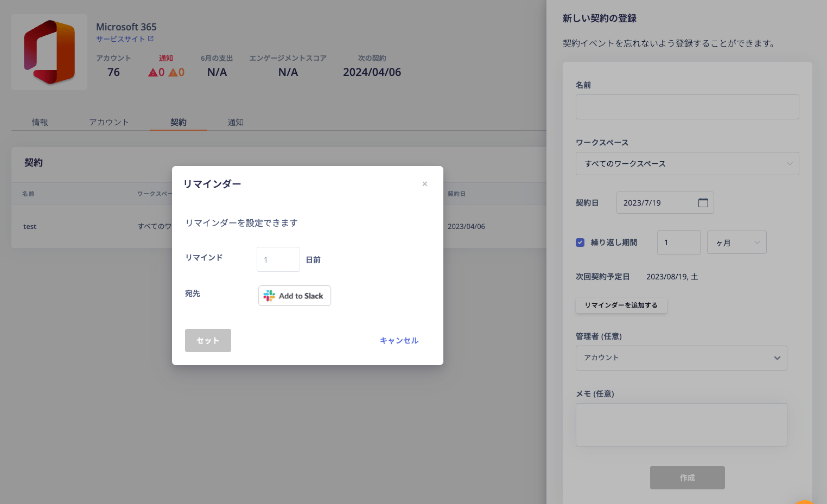Click the 6月の支出 N/A value

pyautogui.click(x=217, y=72)
